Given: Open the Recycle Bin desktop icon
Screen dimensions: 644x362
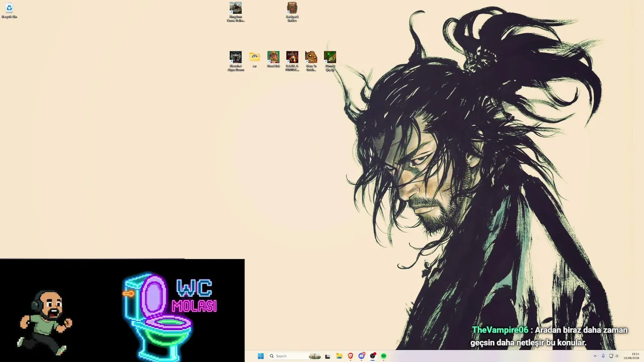Looking at the screenshot, I should (x=9, y=11).
